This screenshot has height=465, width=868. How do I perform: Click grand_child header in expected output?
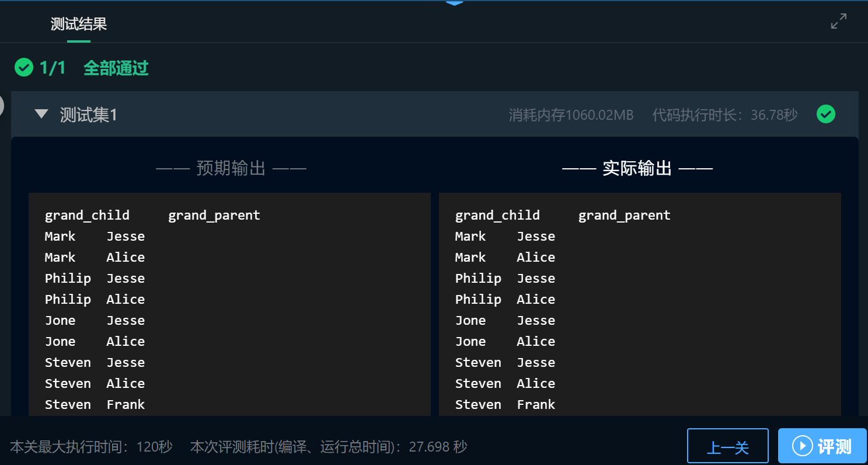87,216
